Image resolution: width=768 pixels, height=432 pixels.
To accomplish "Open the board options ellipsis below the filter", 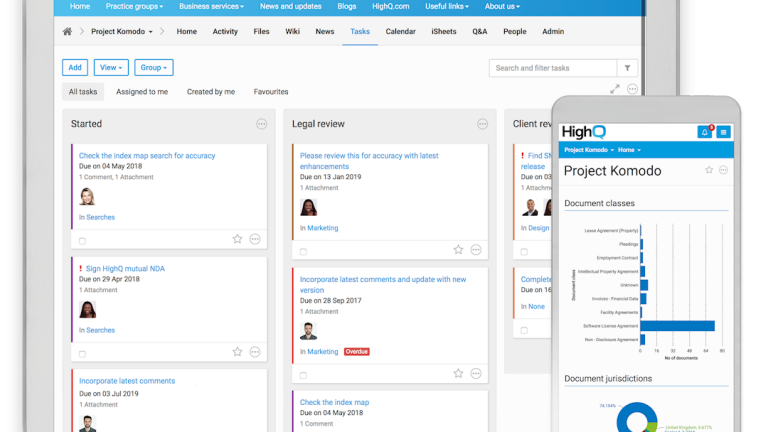I will coord(632,89).
